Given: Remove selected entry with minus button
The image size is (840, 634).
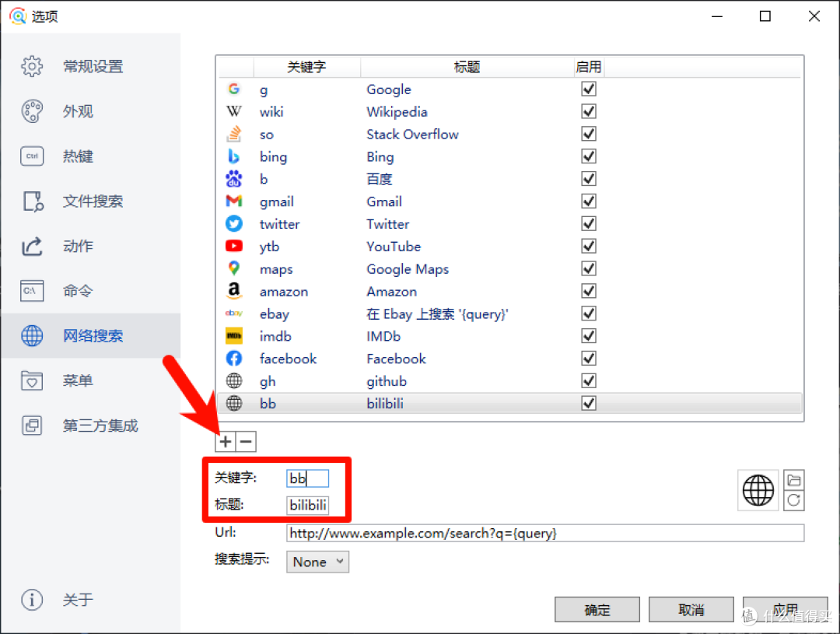Looking at the screenshot, I should (x=246, y=442).
